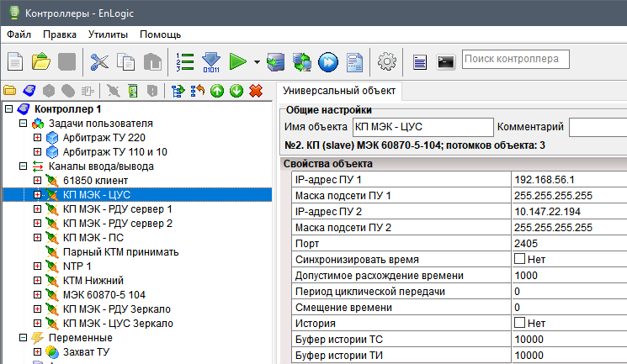
Task: Select МЭК 60870-5 104 in tree
Action: [x=104, y=295]
